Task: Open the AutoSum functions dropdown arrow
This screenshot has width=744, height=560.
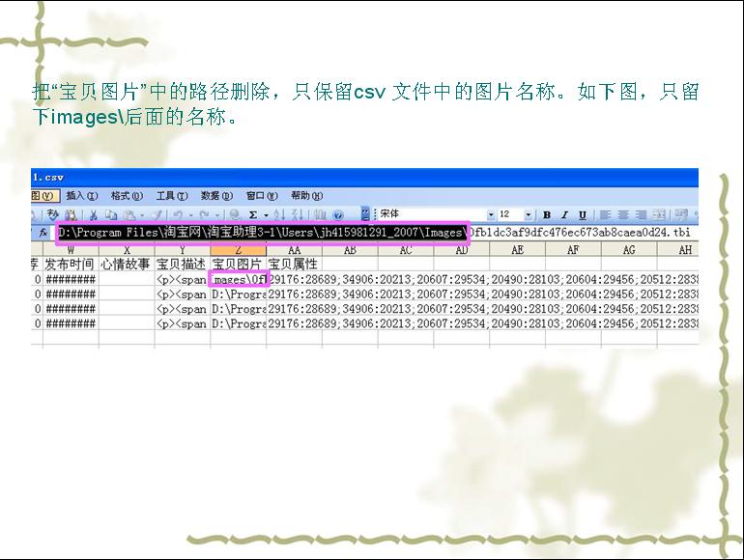Action: 266,215
